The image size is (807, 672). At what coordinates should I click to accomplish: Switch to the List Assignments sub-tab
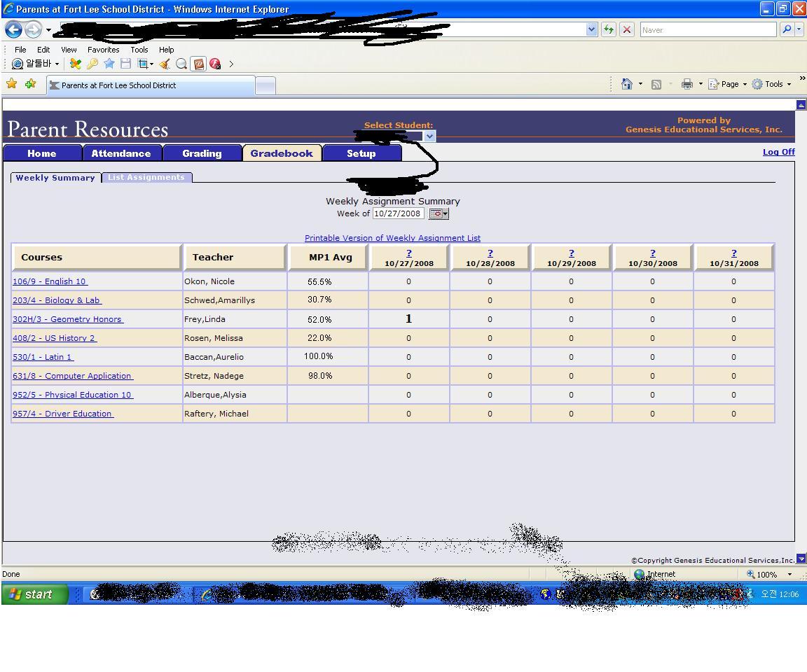click(146, 177)
